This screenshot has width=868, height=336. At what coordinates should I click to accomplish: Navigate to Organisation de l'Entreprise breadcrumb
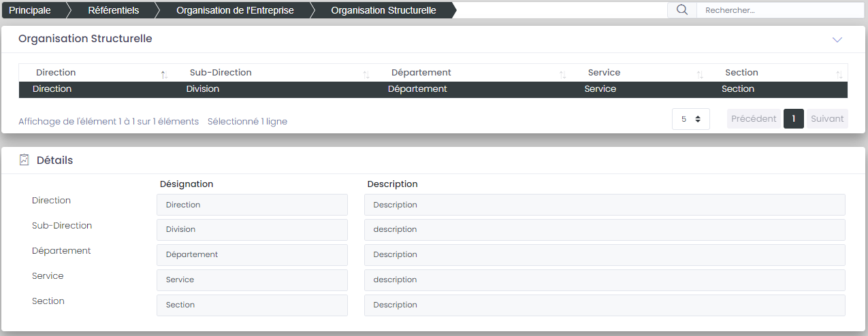235,10
